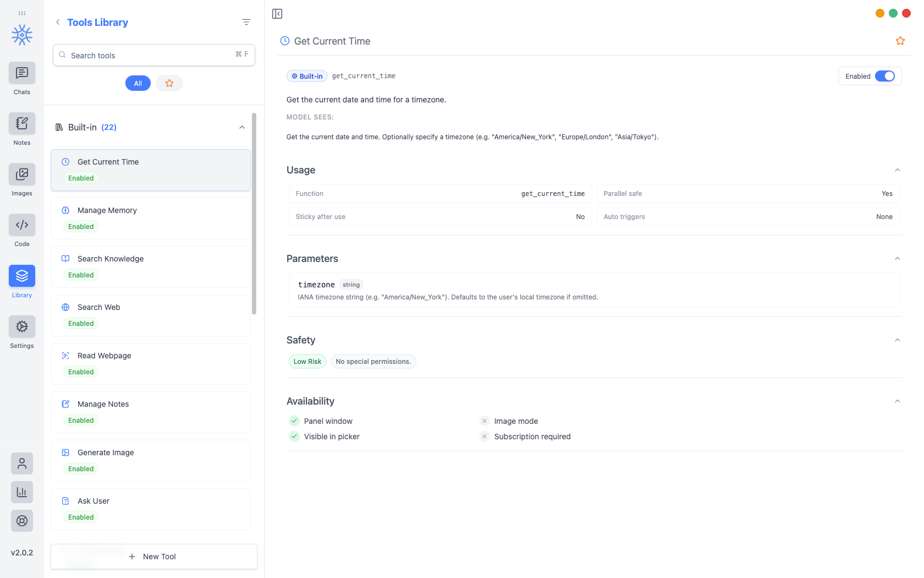
Task: Toggle Subscription required availability mark
Action: (485, 437)
